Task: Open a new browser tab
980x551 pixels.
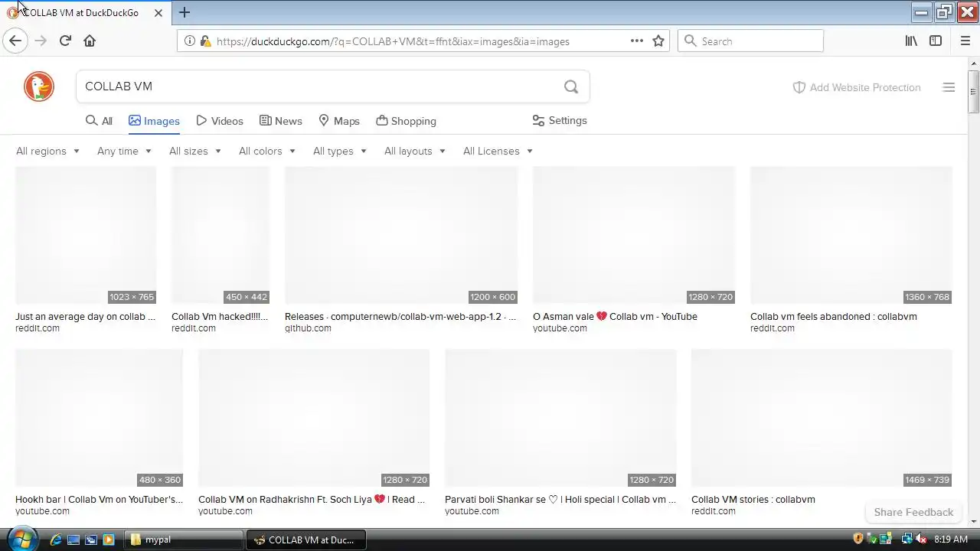Action: (185, 12)
